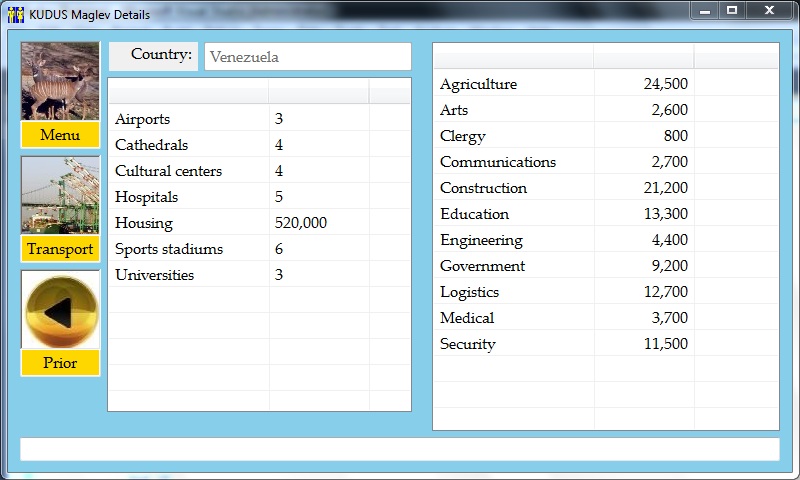Click the kudu antelope image icon
The height and width of the screenshot is (480, 800).
[60, 81]
